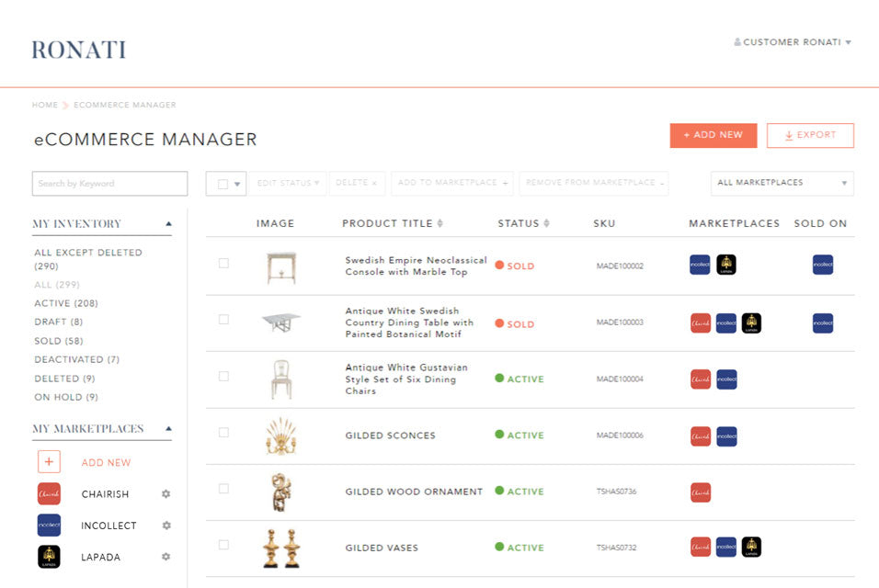Image resolution: width=879 pixels, height=588 pixels.
Task: Click the Gilded Sconces thumbnail image
Action: (280, 435)
